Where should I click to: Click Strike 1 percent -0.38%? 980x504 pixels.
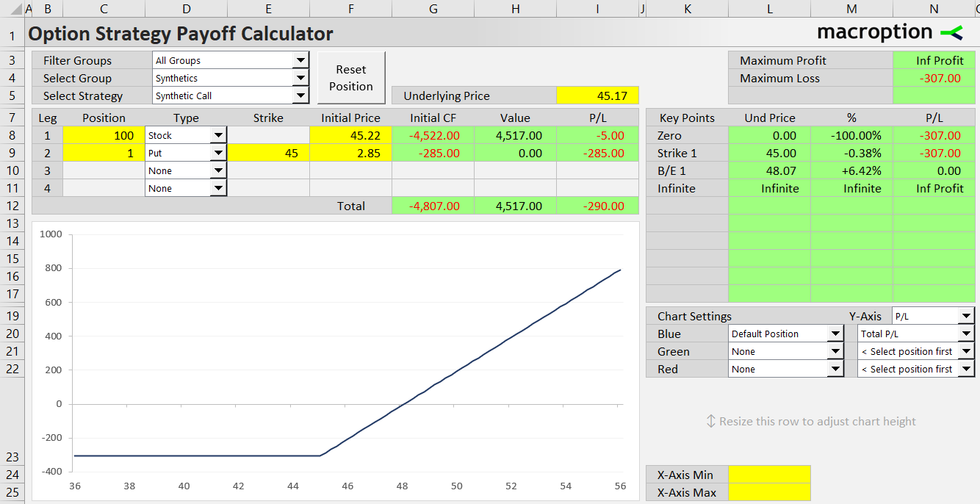coord(851,153)
